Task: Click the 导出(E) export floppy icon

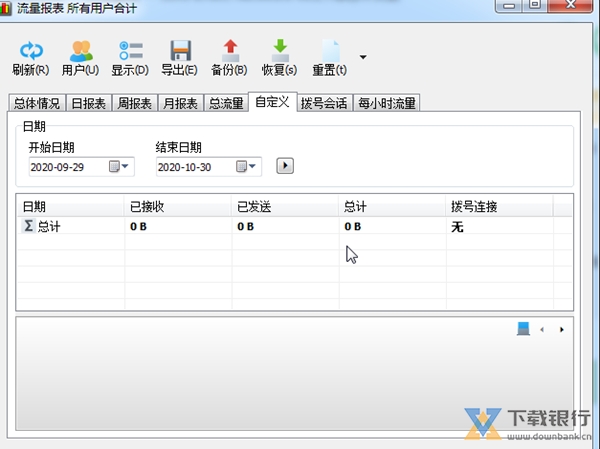Action: (x=180, y=50)
